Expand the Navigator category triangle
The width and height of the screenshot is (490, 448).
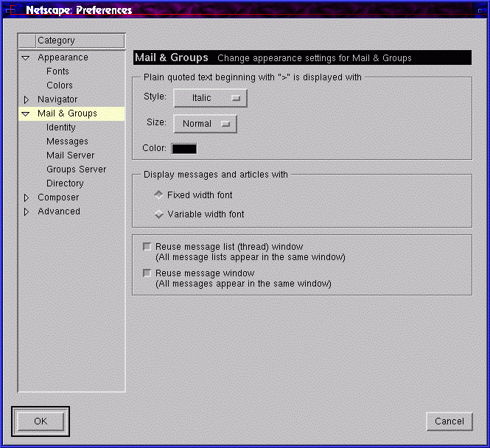27,99
